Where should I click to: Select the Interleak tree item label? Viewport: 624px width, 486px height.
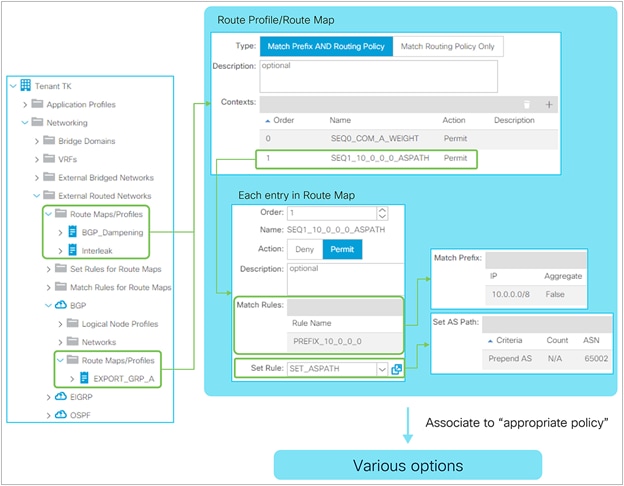click(97, 251)
